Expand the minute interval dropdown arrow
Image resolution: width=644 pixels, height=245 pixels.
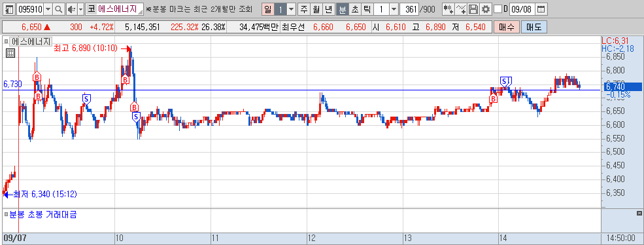(x=394, y=9)
